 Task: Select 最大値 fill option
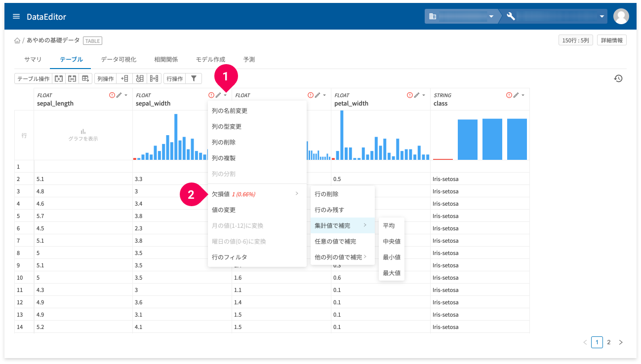392,273
